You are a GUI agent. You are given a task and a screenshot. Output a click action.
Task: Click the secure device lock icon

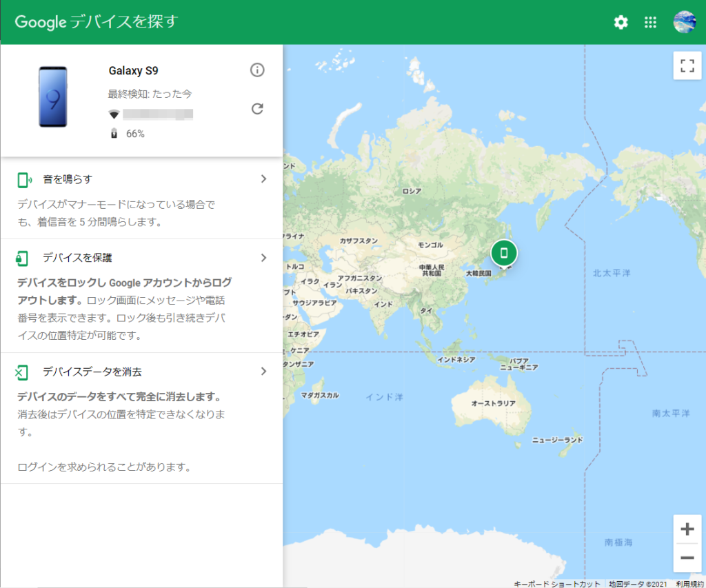click(21, 258)
